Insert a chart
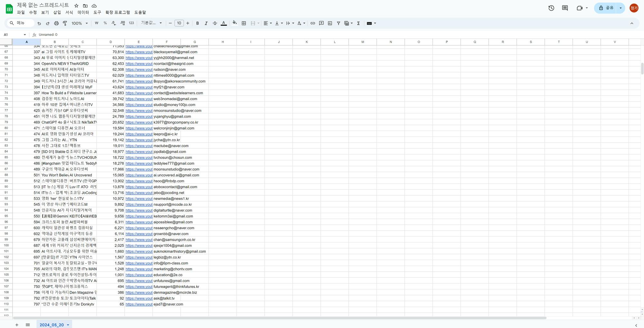The width and height of the screenshot is (644, 328). point(330,23)
